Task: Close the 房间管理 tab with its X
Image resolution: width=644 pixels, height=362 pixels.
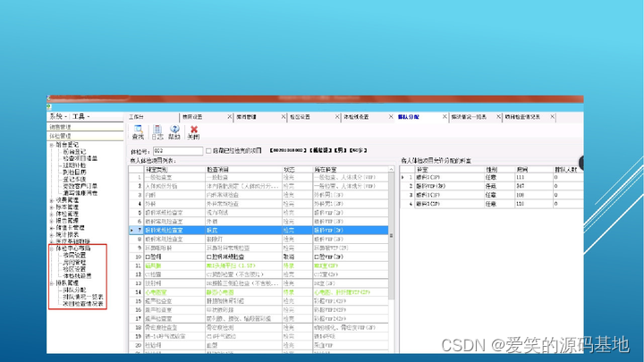Action: (284, 117)
